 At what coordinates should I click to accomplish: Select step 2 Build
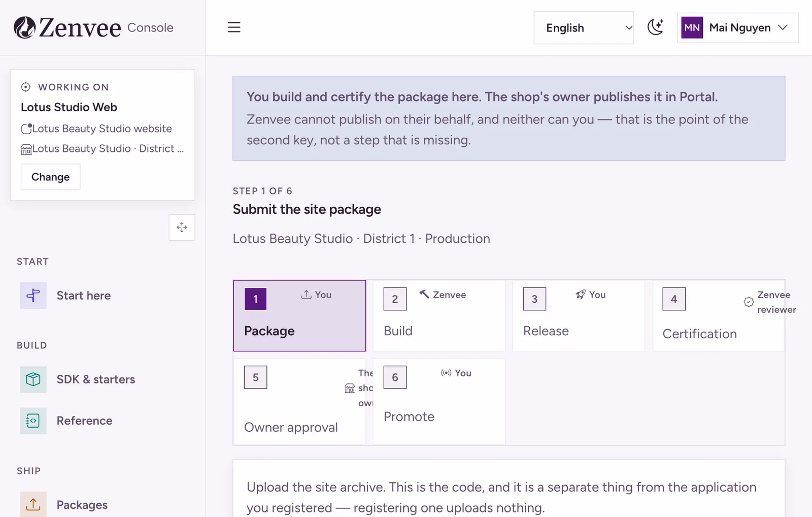439,315
